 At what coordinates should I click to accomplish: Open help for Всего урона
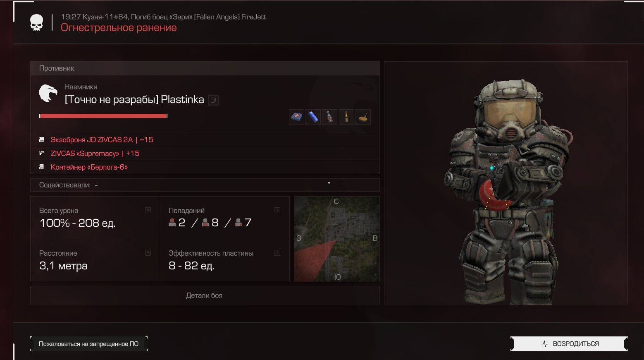pos(148,210)
